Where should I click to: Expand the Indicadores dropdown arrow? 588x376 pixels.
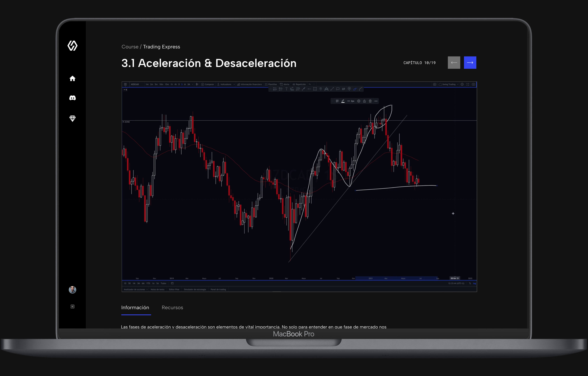point(234,84)
